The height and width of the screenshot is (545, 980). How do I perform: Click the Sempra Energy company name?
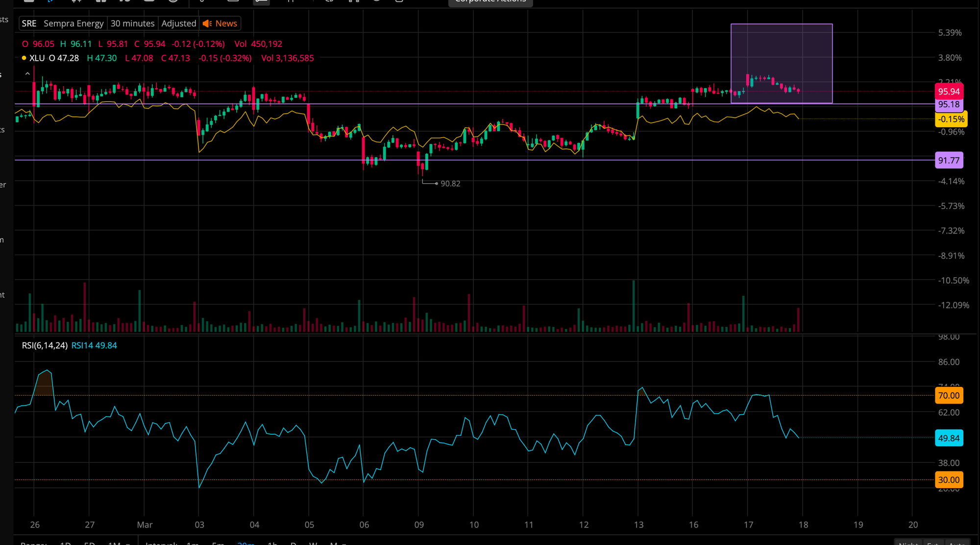click(x=73, y=24)
